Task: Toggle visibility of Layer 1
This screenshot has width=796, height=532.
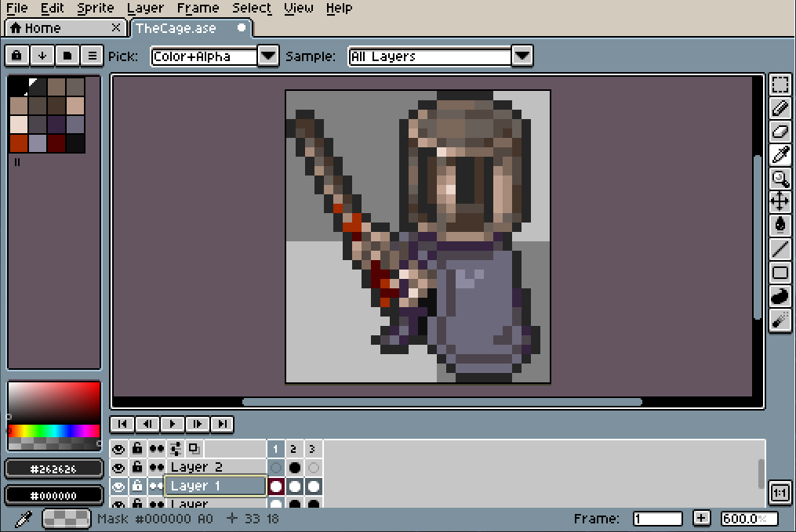Action: [x=118, y=487]
